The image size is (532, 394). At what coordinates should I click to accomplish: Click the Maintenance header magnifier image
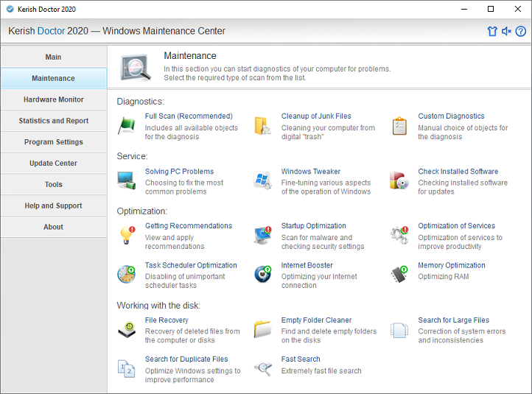click(x=136, y=68)
